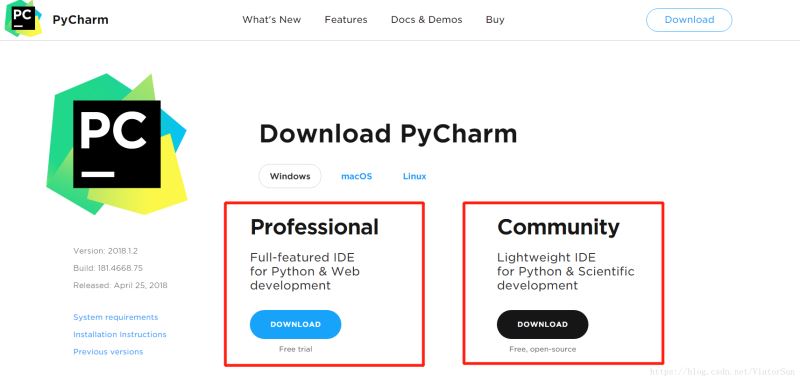Open the Features page
800x381 pixels.
[346, 20]
